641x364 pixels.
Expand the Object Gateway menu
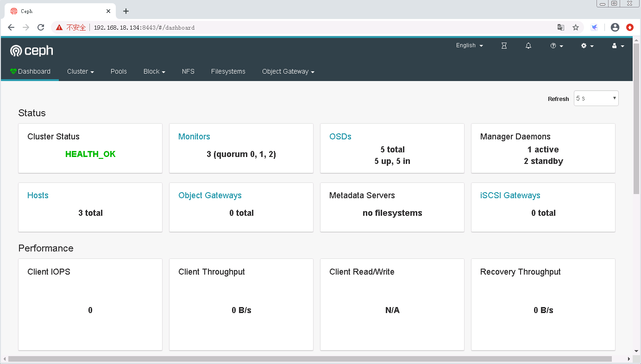tap(288, 71)
